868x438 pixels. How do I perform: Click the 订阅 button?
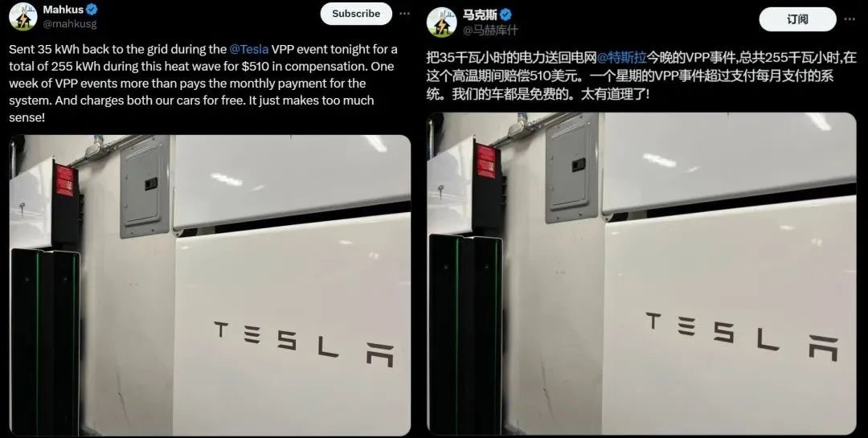[x=798, y=19]
